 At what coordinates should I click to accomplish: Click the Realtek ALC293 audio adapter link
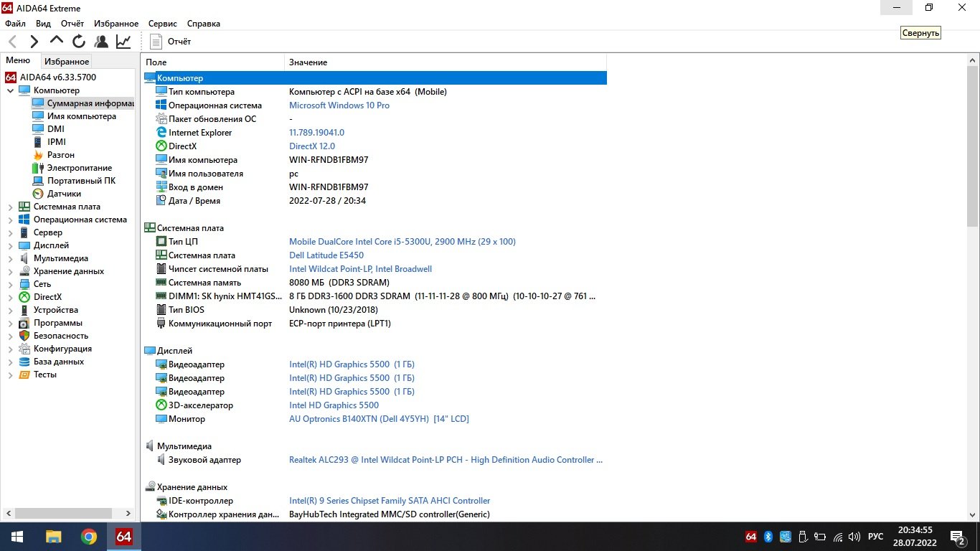click(446, 460)
